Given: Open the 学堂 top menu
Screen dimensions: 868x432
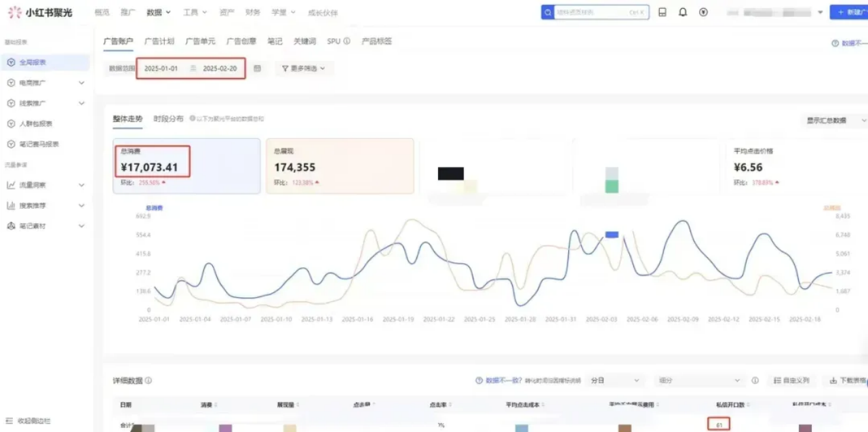Looking at the screenshot, I should (x=283, y=12).
